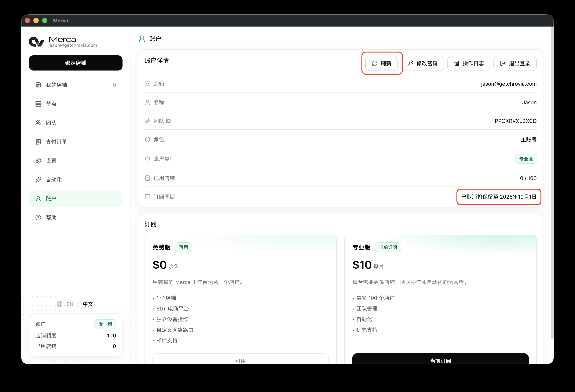This screenshot has height=392, width=575.
Task: Click the sign-out arrow icon in 退出登录
Action: 503,63
